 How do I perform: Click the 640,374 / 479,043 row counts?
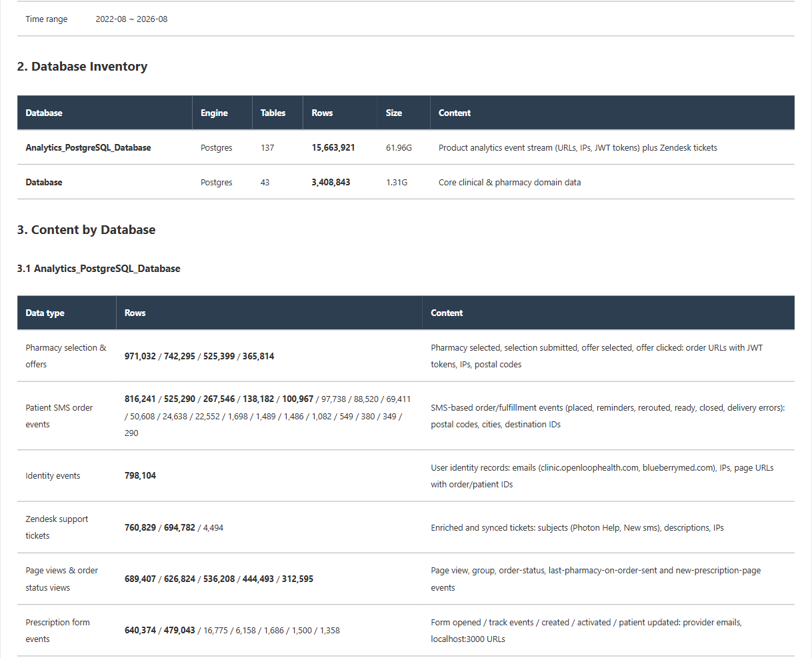click(x=232, y=631)
